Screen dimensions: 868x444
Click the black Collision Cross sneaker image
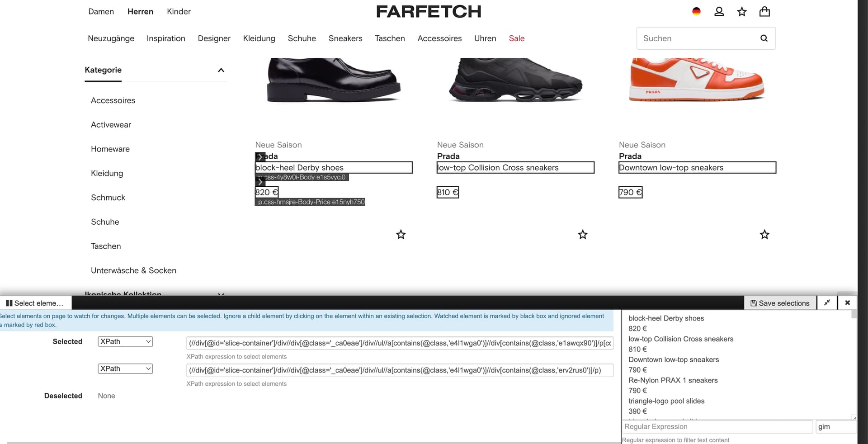click(x=515, y=80)
